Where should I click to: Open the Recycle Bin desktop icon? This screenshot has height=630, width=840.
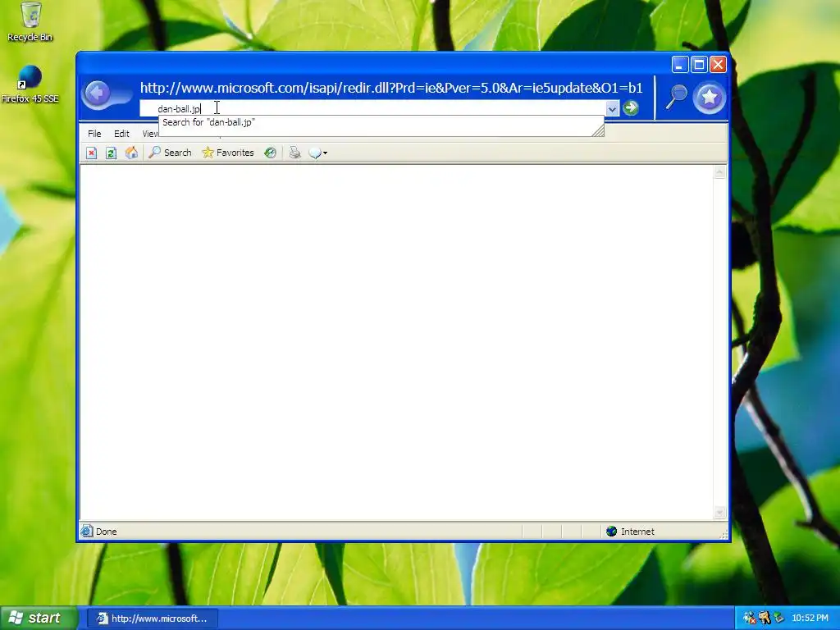pos(30,21)
